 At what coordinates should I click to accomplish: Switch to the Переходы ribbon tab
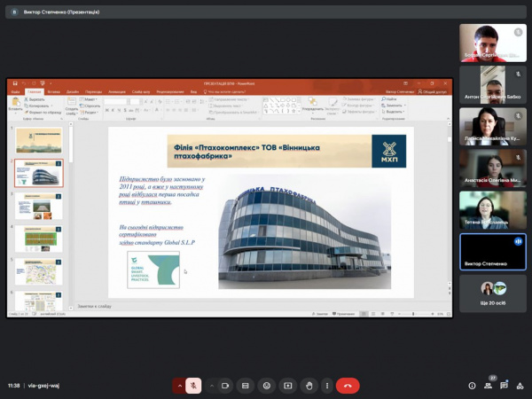pyautogui.click(x=93, y=92)
